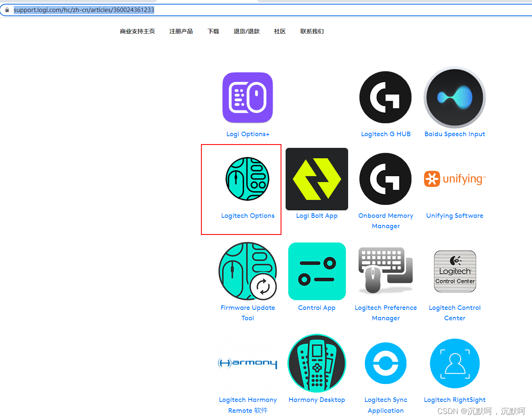The width and height of the screenshot is (532, 419).
Task: Click the orange Unifying logo
Action: pyautogui.click(x=455, y=179)
